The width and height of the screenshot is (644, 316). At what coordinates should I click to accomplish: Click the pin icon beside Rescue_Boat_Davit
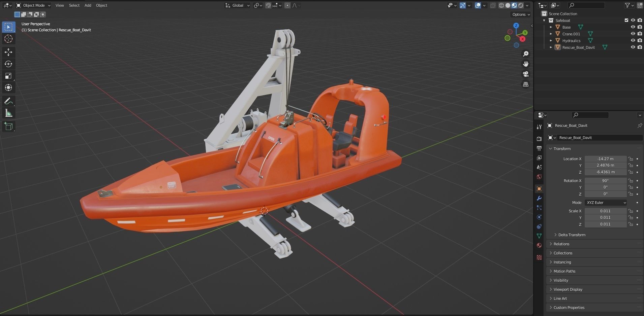(640, 125)
